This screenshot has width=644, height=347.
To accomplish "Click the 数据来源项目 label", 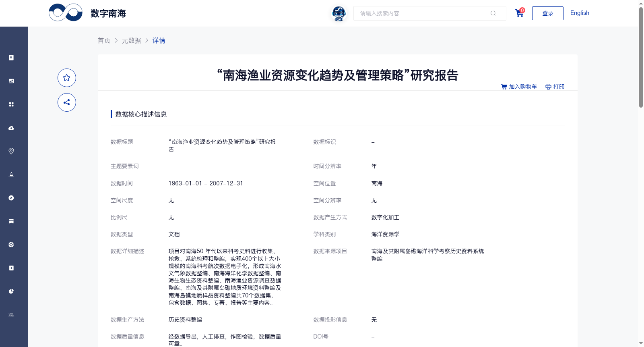I will pos(330,251).
